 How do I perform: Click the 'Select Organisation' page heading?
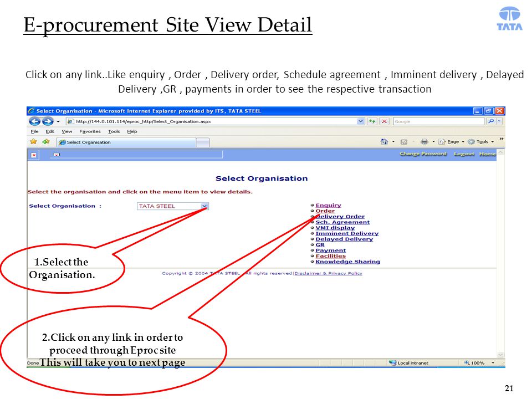pos(262,178)
